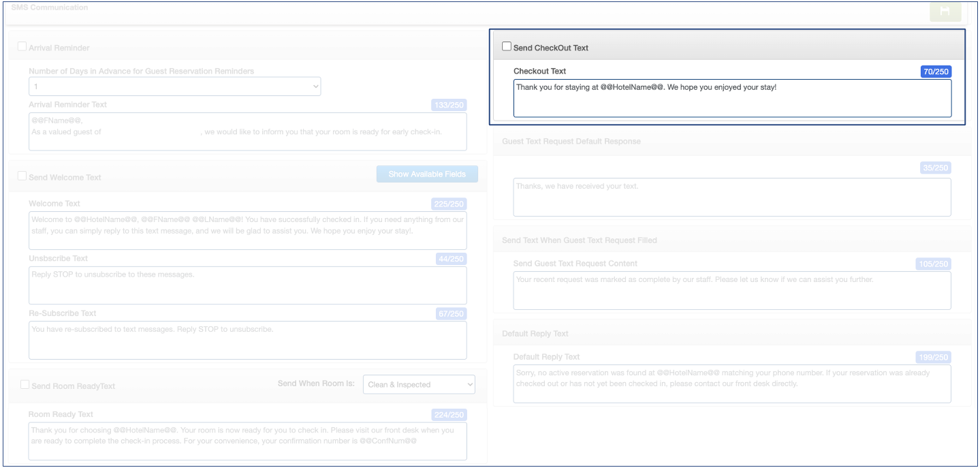Click the Guest Text Request Default Response field
The width and height of the screenshot is (980, 470).
732,197
